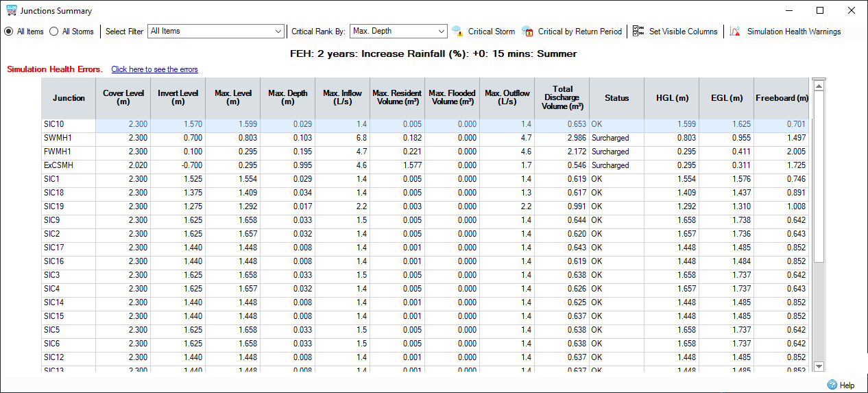The width and height of the screenshot is (868, 393).
Task: Select the FWMH1 junction row
Action: coord(425,152)
